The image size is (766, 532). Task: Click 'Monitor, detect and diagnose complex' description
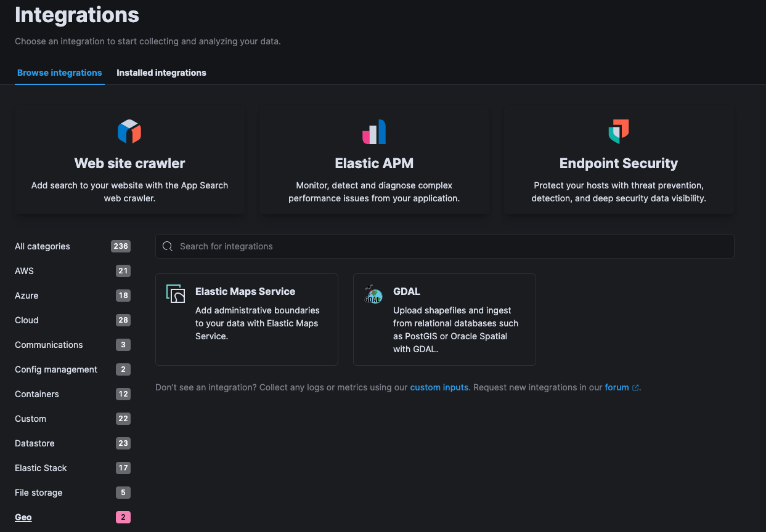click(374, 191)
